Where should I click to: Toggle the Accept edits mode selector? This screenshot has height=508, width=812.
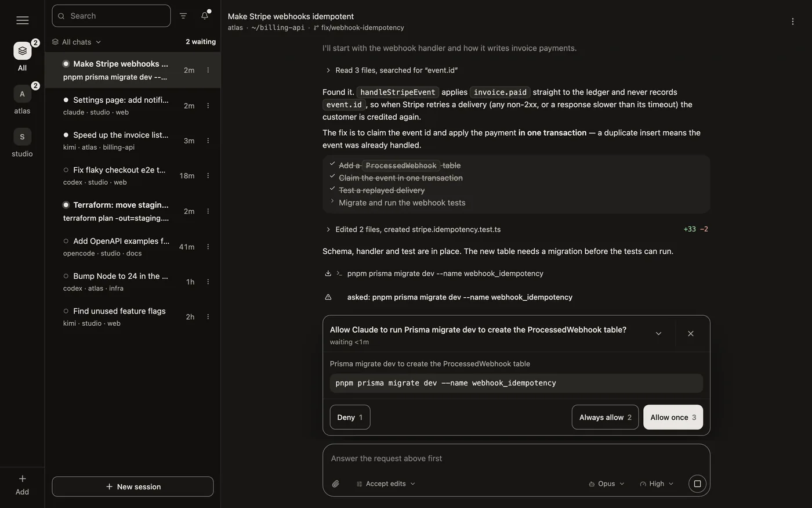tap(386, 484)
